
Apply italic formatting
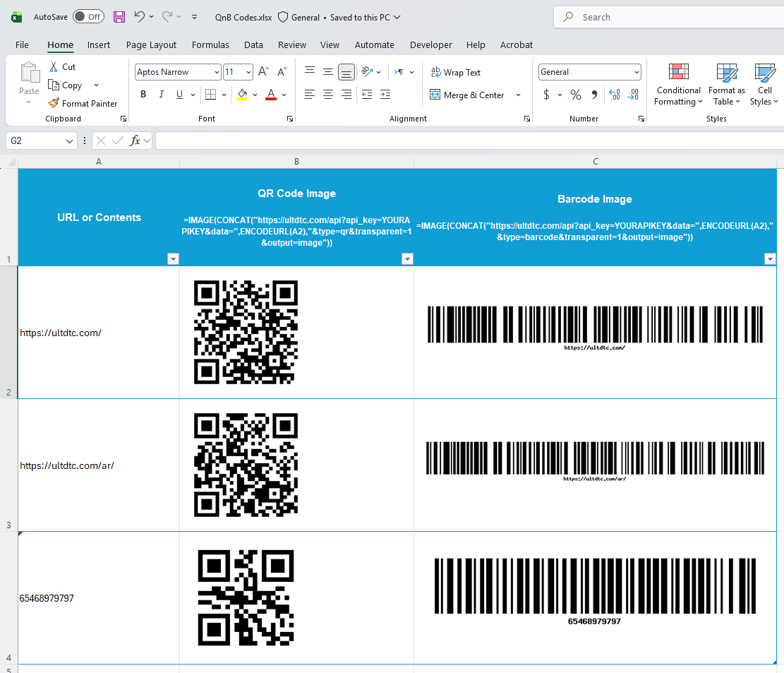point(162,94)
